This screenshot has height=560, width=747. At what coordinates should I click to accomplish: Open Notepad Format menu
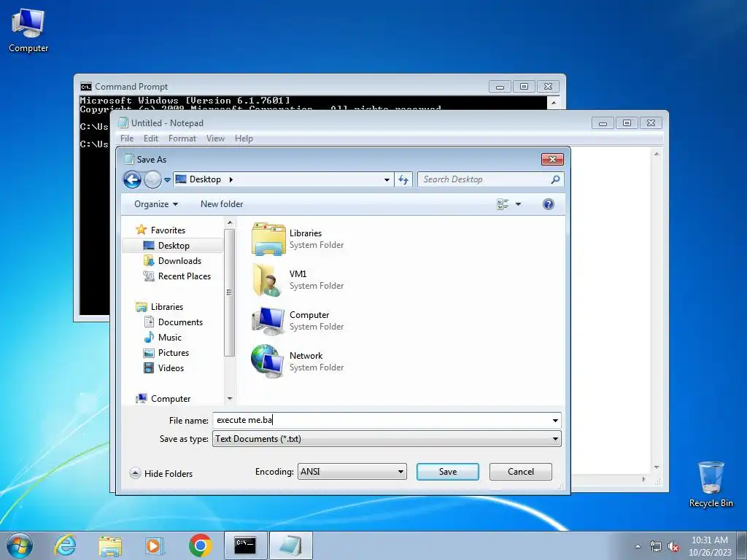click(182, 139)
